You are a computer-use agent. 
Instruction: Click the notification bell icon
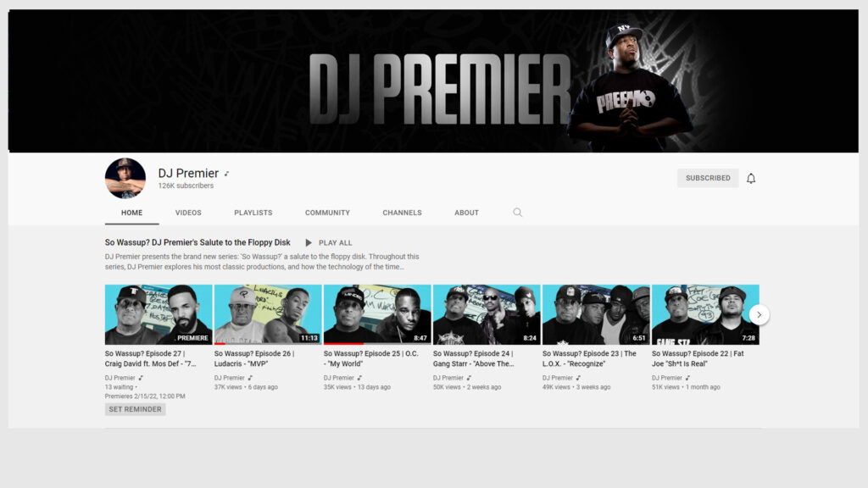tap(750, 178)
